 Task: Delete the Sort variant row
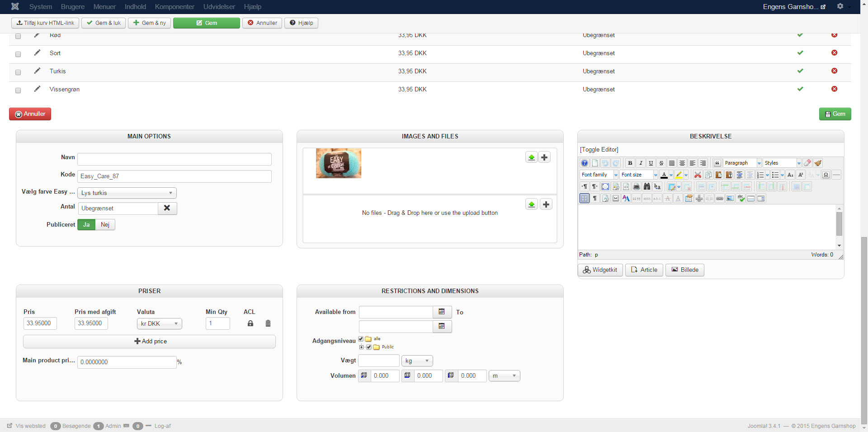[834, 53]
